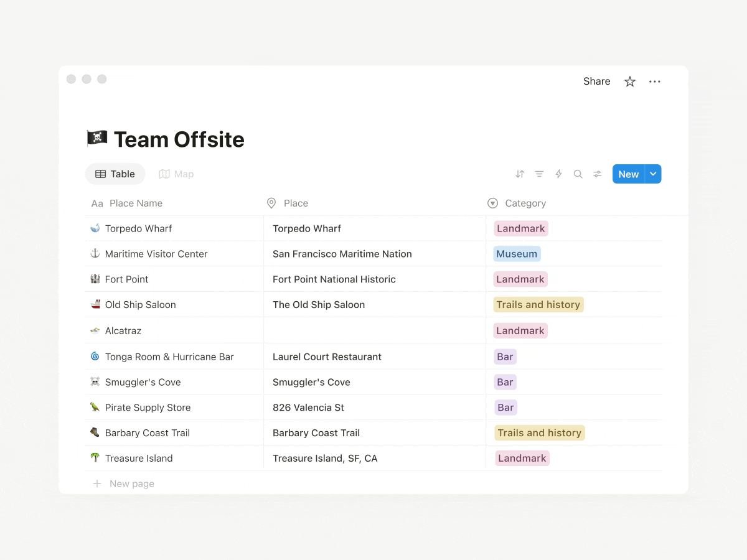The height and width of the screenshot is (560, 747).
Task: Click the Museum tag for Maritime Visitor Center
Action: (517, 254)
